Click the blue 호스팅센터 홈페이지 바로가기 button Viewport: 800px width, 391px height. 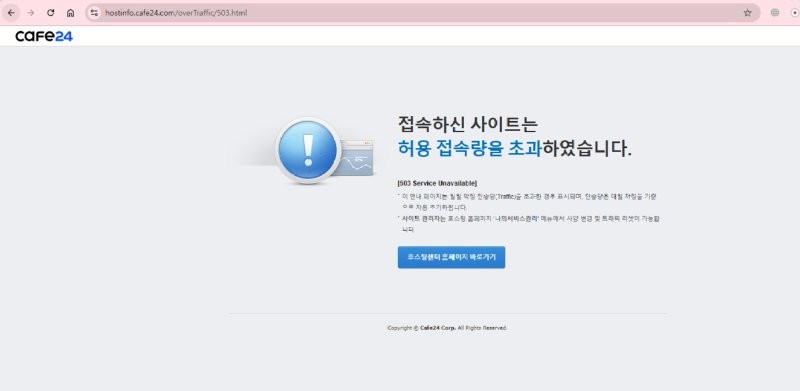(452, 257)
